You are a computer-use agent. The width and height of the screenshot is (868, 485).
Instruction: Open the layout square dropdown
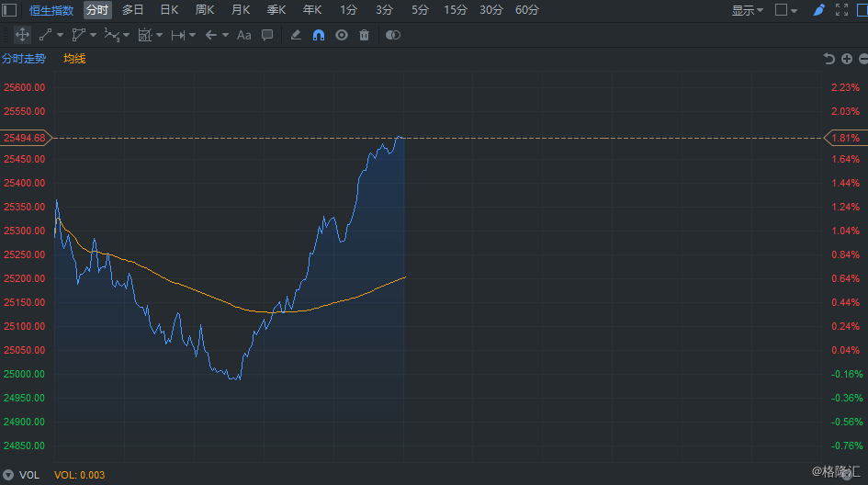coord(786,10)
